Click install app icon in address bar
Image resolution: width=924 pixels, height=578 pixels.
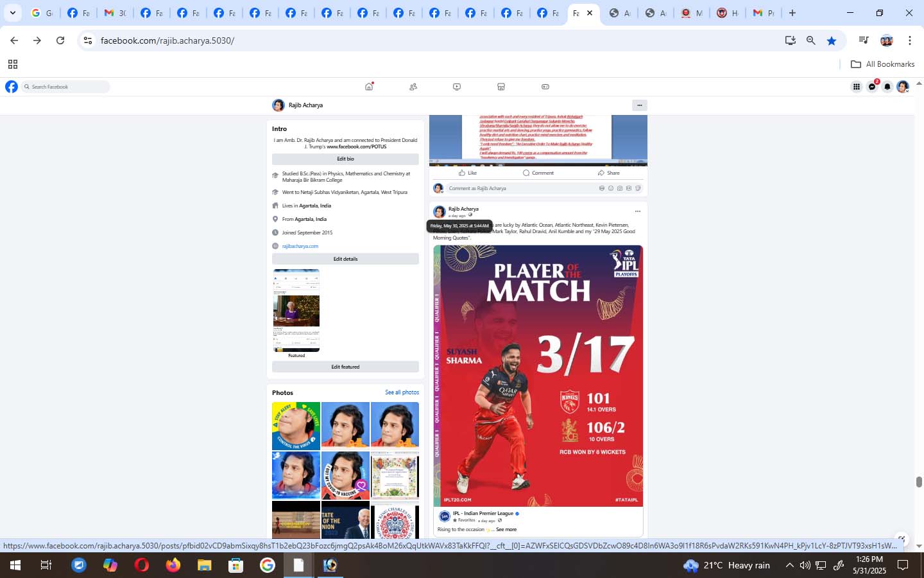(791, 40)
